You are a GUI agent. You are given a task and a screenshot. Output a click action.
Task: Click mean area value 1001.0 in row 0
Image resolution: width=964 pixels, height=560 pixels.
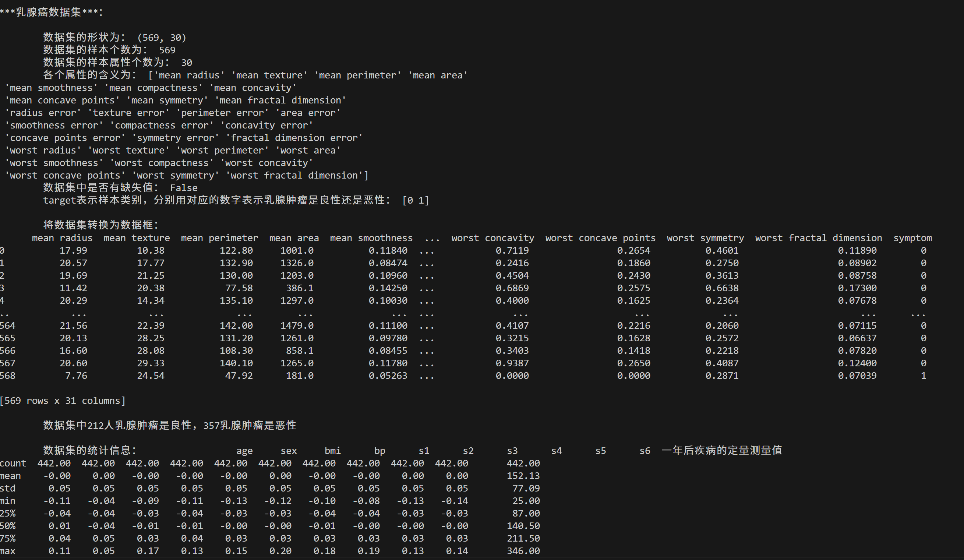[x=297, y=251]
